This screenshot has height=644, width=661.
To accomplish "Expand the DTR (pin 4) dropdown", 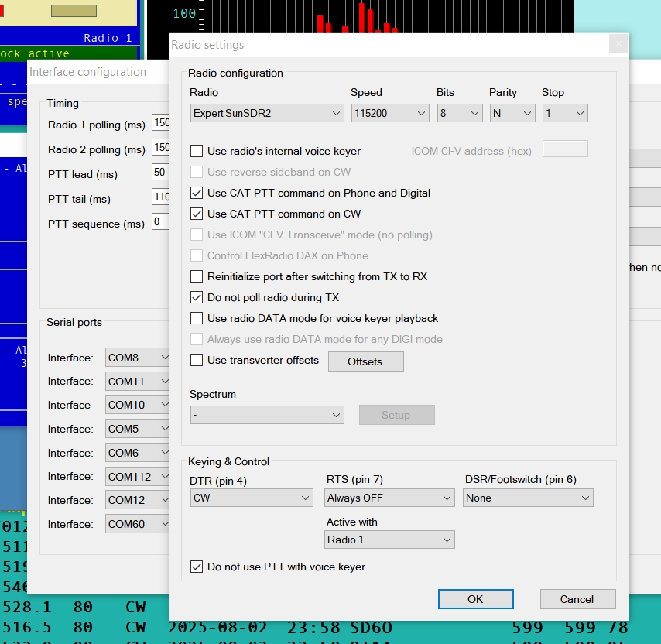I will 252,498.
